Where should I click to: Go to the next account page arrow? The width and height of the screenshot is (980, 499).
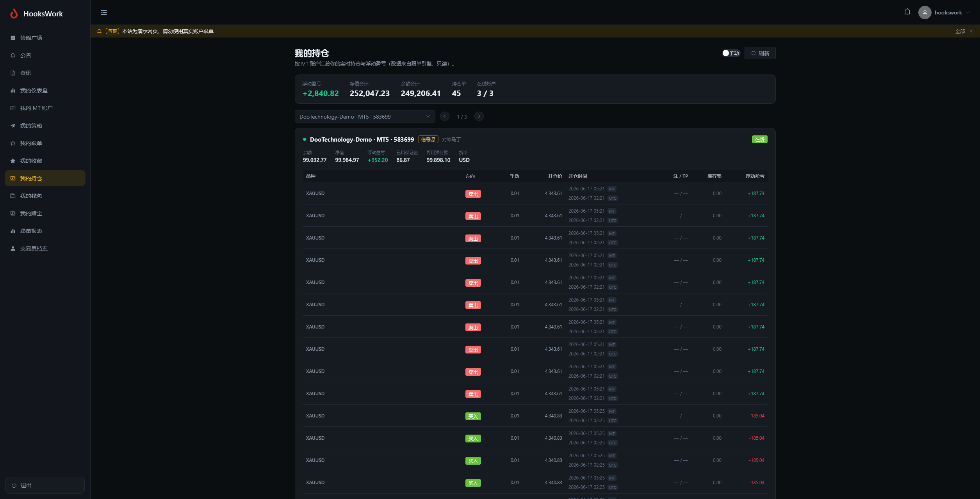coord(479,116)
